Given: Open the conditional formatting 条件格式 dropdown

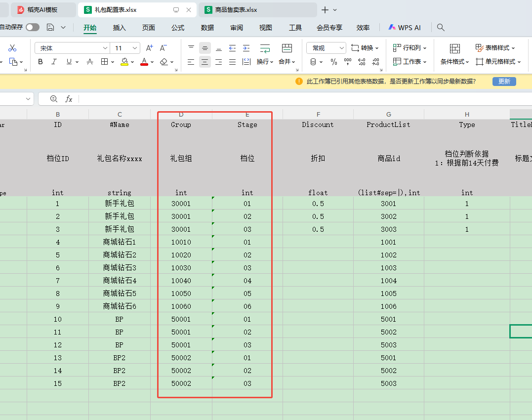Looking at the screenshot, I should pyautogui.click(x=455, y=62).
